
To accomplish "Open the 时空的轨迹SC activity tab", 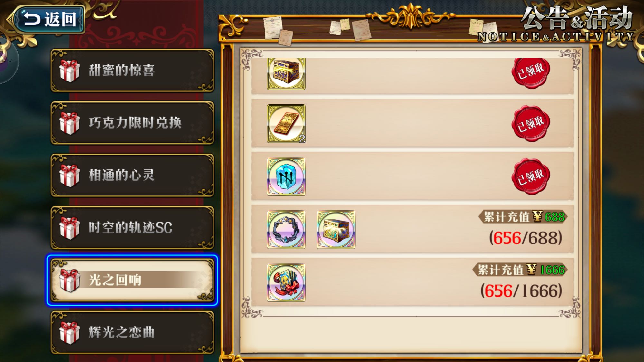I will coord(132,228).
